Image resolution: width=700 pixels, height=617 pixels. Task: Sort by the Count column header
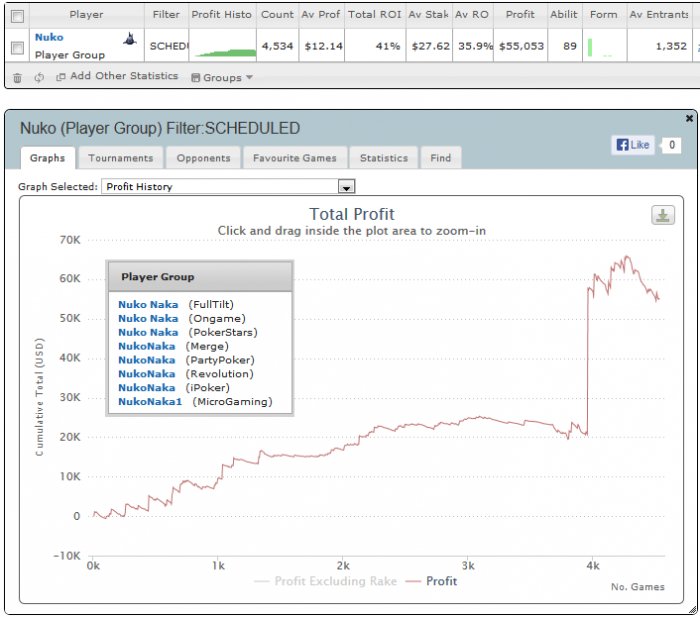[x=277, y=15]
